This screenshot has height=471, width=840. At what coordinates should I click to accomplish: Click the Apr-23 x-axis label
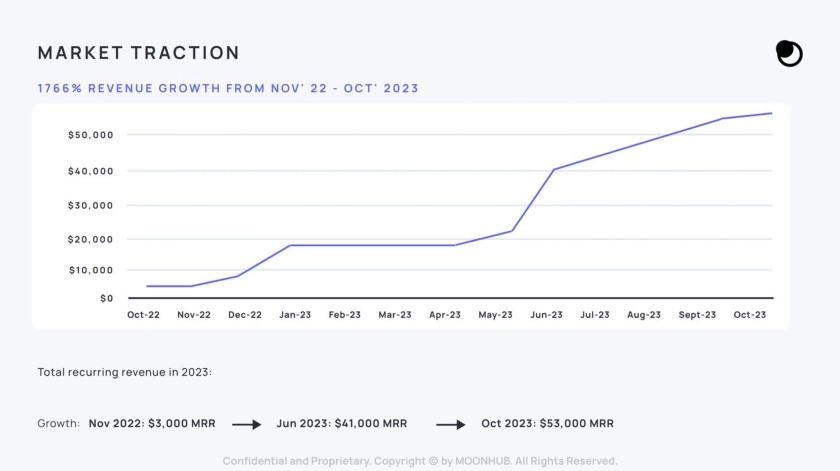(444, 314)
